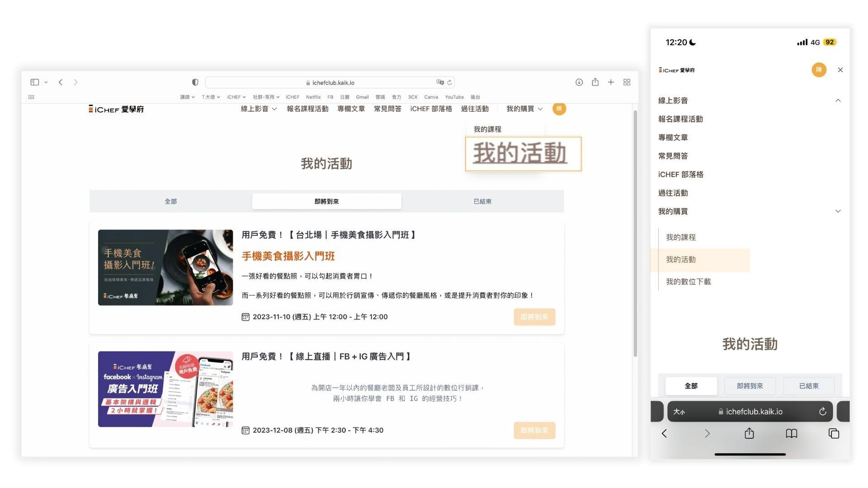Switch to the 已結束 tab on desktop
Viewport: 868px width, 488px height.
pos(482,202)
